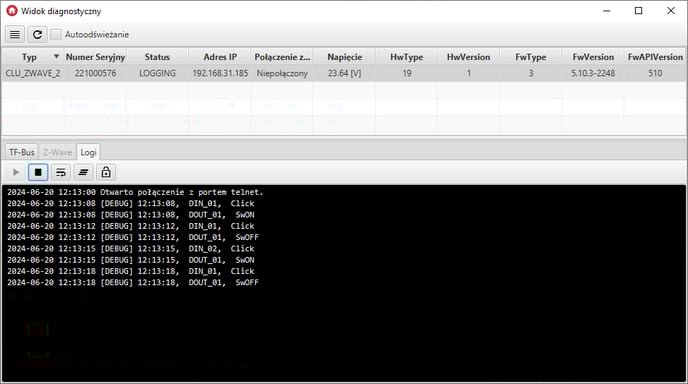Click the Napięcie column header
The height and width of the screenshot is (384, 688).
tap(344, 57)
